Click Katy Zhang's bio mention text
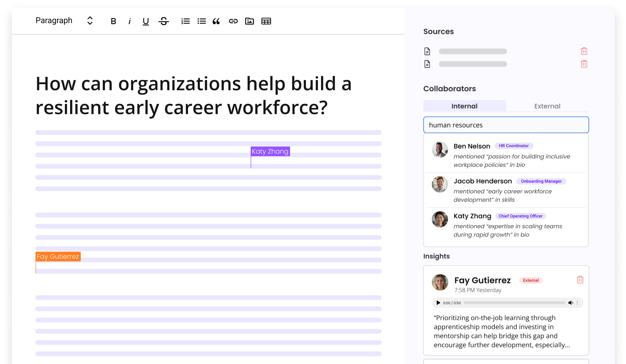 (508, 230)
